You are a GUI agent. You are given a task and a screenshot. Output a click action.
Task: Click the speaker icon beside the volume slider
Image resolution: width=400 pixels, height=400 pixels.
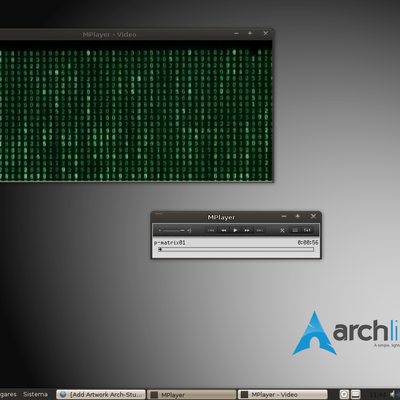tap(189, 230)
